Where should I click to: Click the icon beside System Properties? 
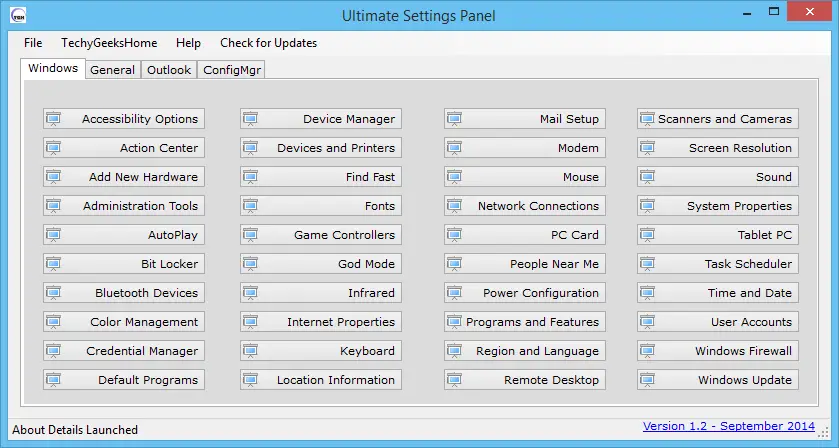point(647,206)
